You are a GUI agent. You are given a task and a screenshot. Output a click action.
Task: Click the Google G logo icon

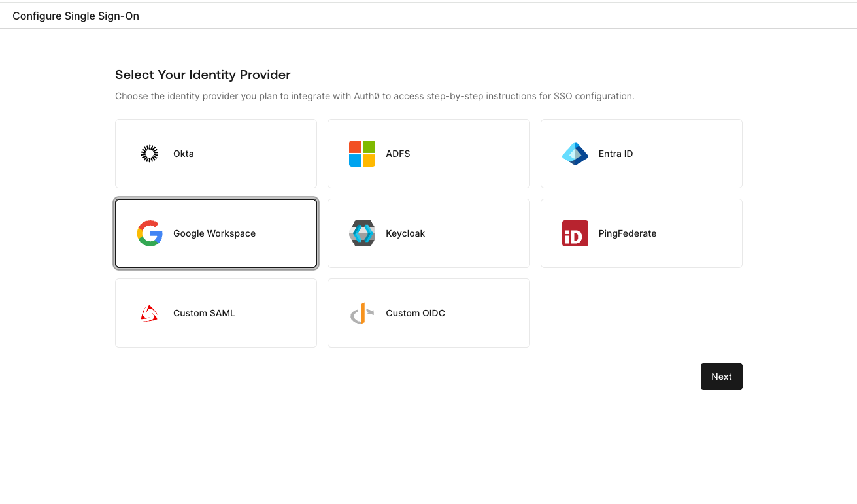[x=150, y=233]
